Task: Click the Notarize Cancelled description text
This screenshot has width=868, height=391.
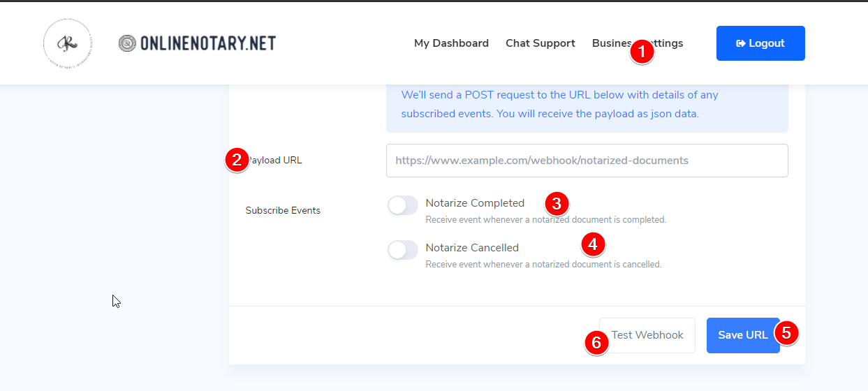Action: pos(543,265)
